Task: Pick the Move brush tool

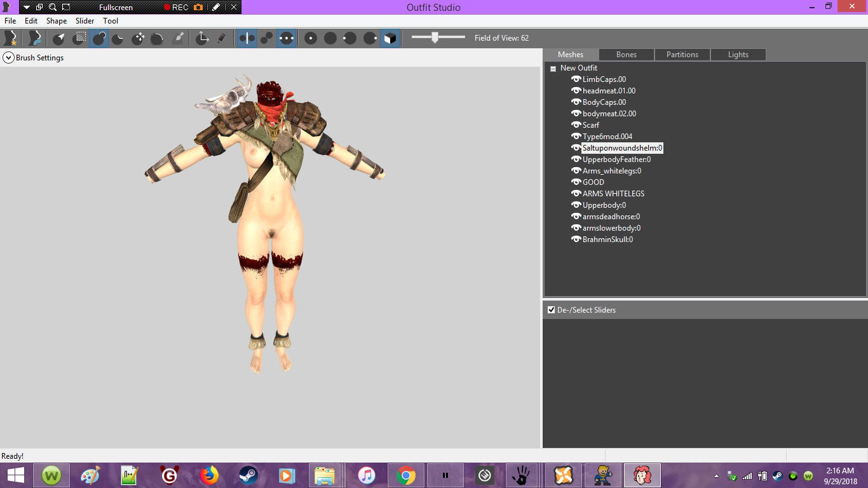Action: (138, 38)
